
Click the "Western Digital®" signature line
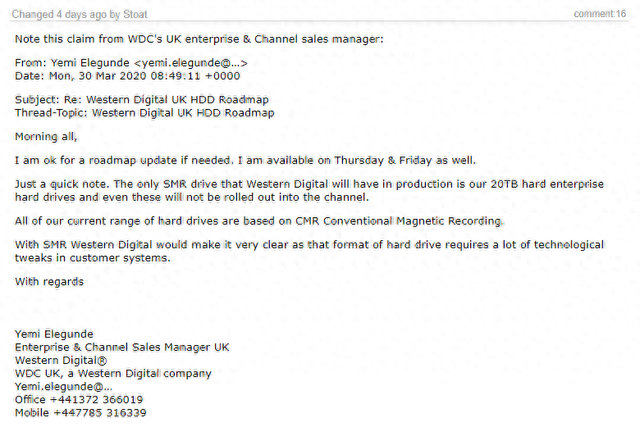click(x=60, y=360)
